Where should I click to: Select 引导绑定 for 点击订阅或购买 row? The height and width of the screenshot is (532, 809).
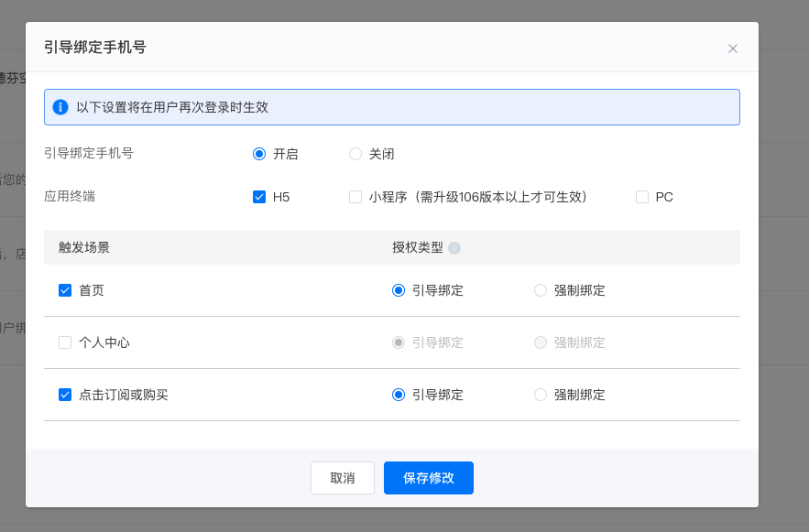(x=399, y=395)
